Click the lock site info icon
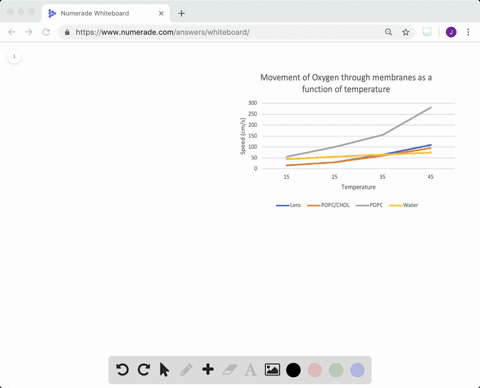This screenshot has width=480, height=388. pyautogui.click(x=67, y=32)
